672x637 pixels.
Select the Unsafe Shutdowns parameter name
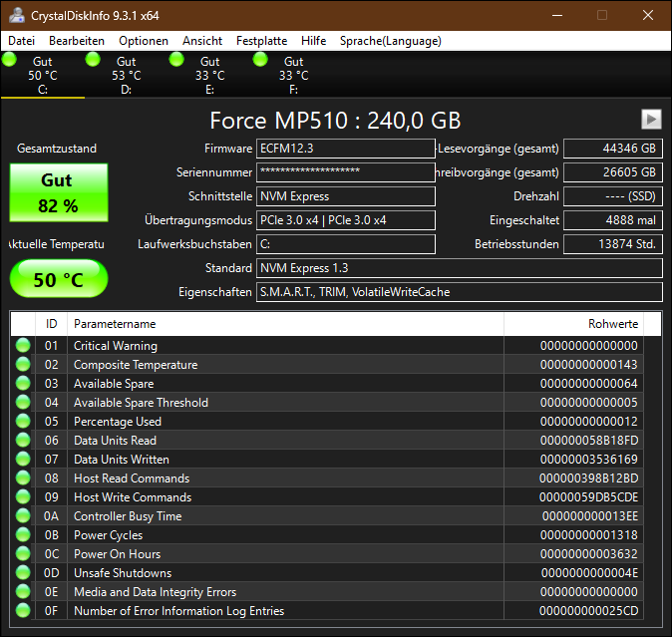(x=123, y=573)
